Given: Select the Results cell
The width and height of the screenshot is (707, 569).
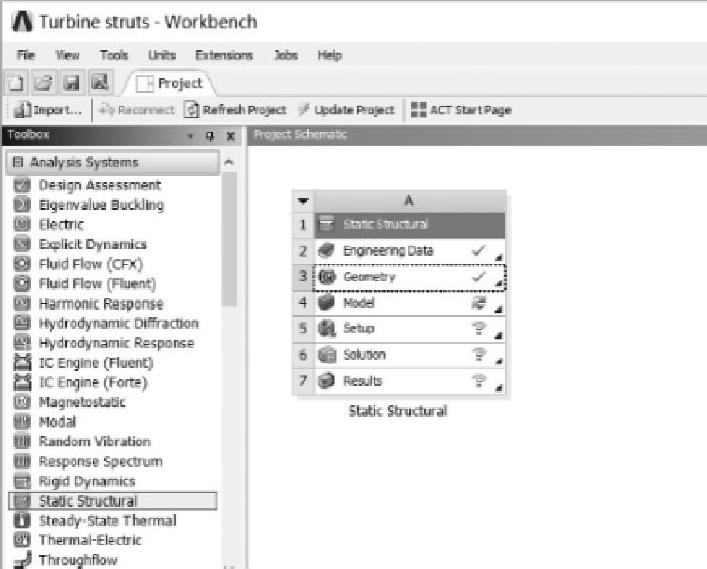Looking at the screenshot, I should 409,381.
